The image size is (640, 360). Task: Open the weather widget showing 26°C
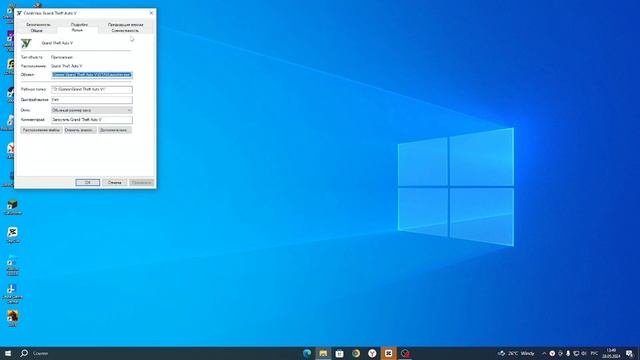tap(516, 353)
